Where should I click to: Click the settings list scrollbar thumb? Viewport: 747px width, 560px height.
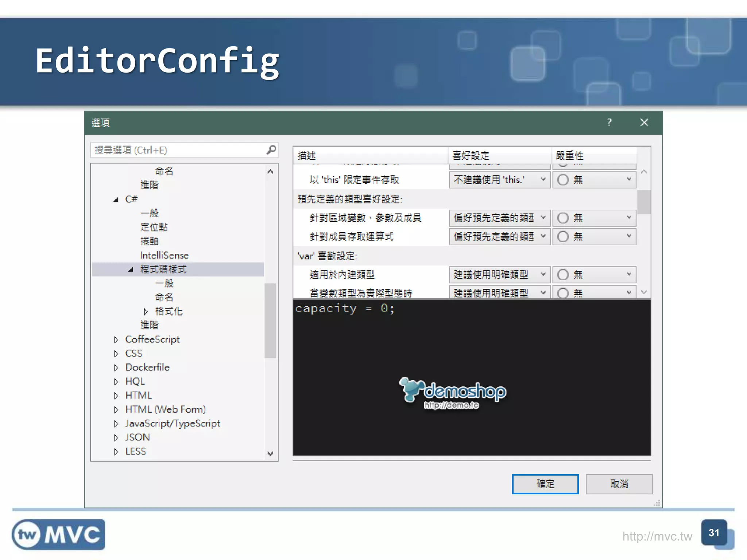click(644, 202)
